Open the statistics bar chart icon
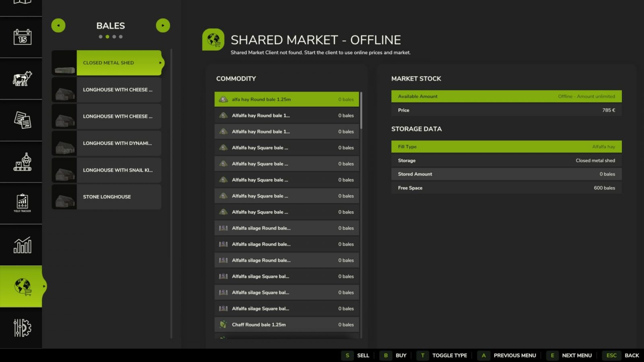 (x=22, y=245)
